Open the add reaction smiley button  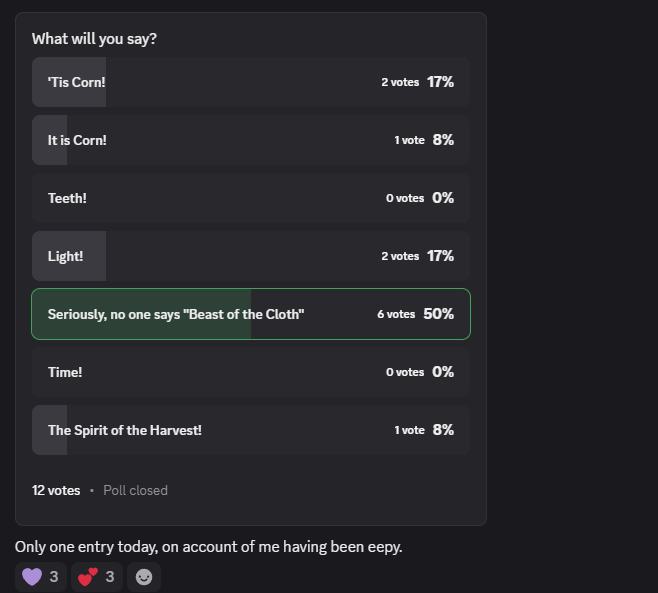pos(144,577)
